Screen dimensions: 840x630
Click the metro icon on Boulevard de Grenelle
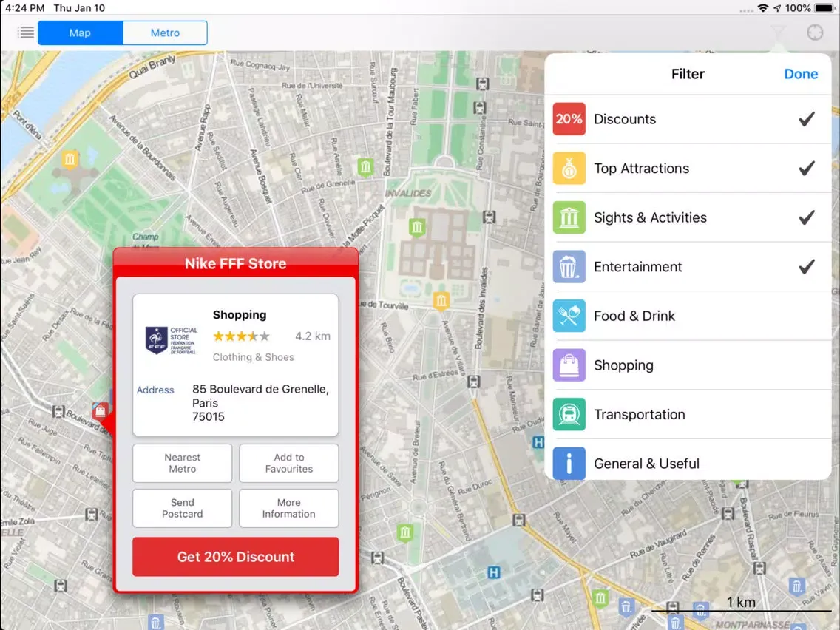(x=58, y=412)
